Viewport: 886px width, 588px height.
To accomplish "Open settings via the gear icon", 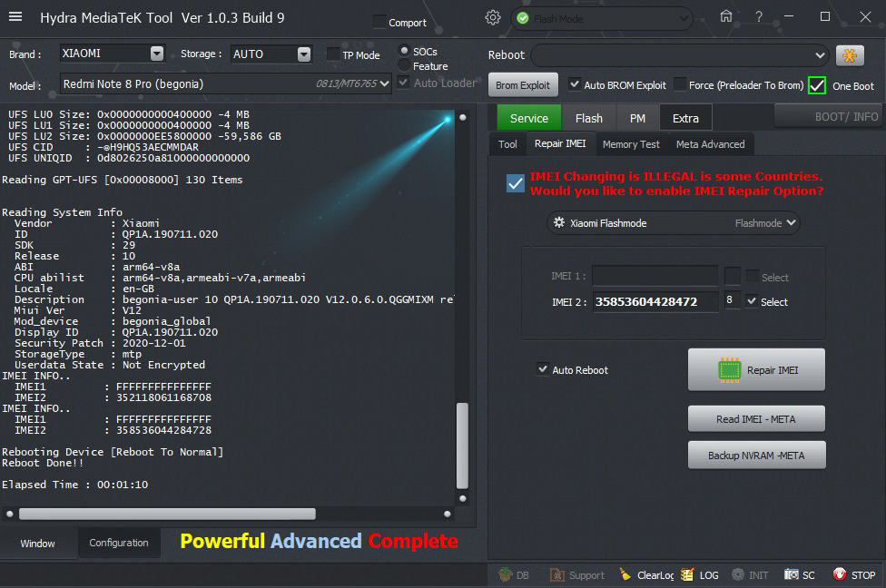I will pos(493,17).
